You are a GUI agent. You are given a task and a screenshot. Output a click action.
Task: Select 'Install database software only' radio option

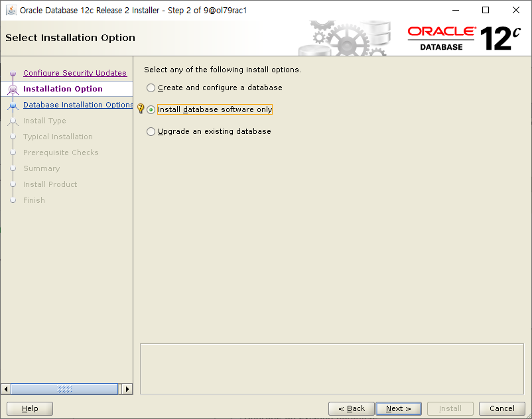coord(151,110)
